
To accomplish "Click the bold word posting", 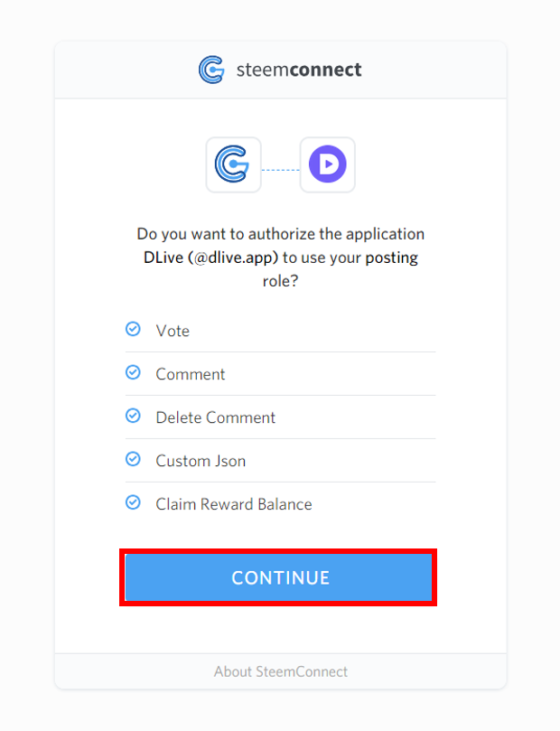I will click(391, 258).
